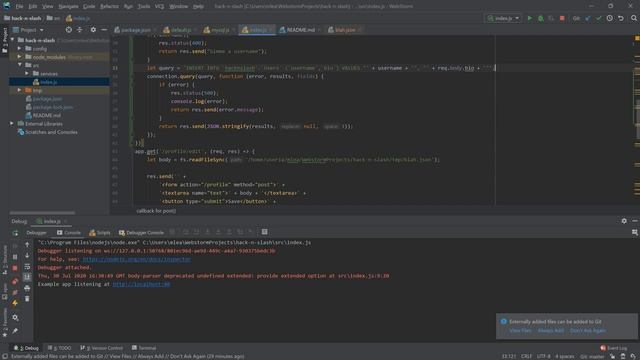Viewport: 640px width, 360px height.
Task: Hide the Project panel with minus icon
Action: [x=104, y=30]
